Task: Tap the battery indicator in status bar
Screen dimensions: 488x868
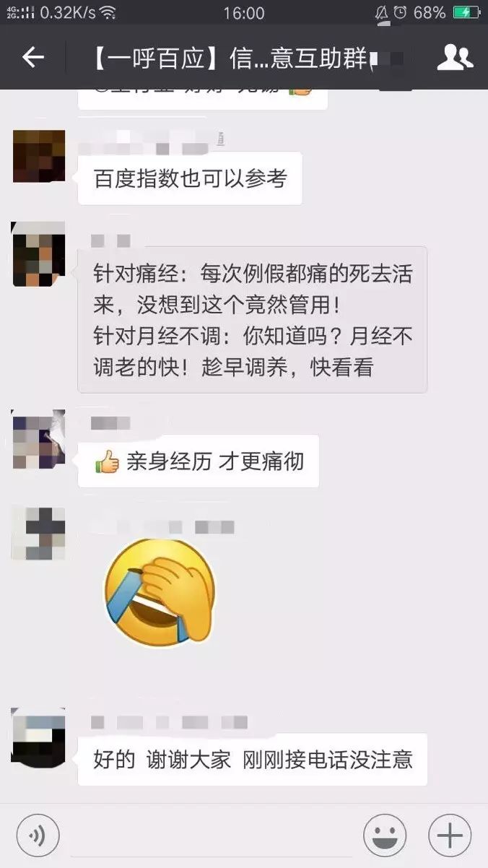Action: point(466,12)
